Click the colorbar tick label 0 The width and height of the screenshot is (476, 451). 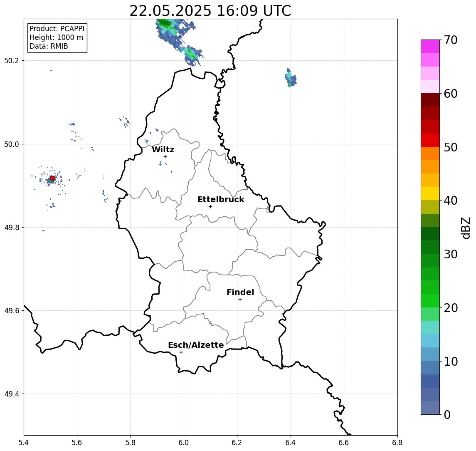click(447, 414)
